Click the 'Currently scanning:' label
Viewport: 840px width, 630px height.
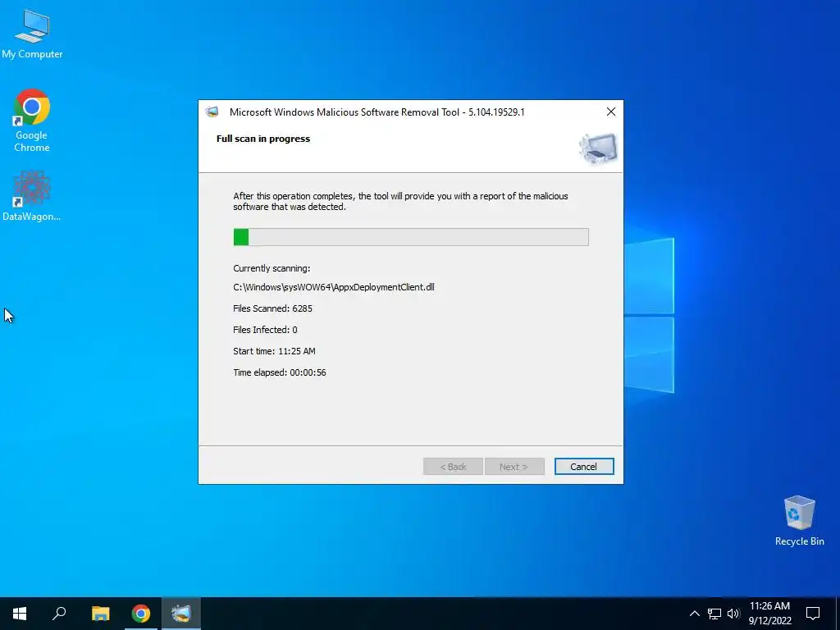tap(272, 268)
